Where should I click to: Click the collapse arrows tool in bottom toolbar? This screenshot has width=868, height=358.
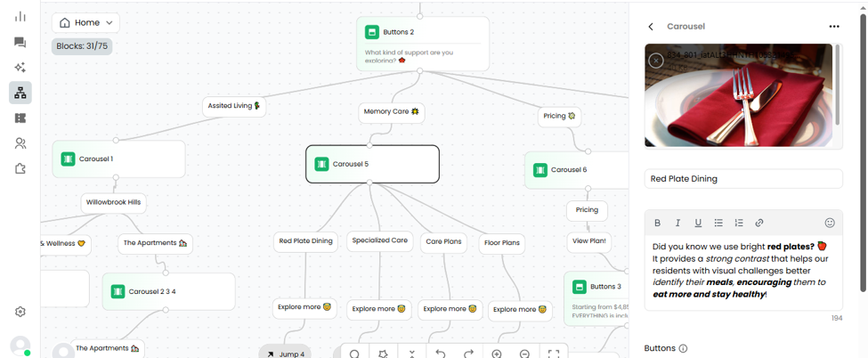coord(412,354)
